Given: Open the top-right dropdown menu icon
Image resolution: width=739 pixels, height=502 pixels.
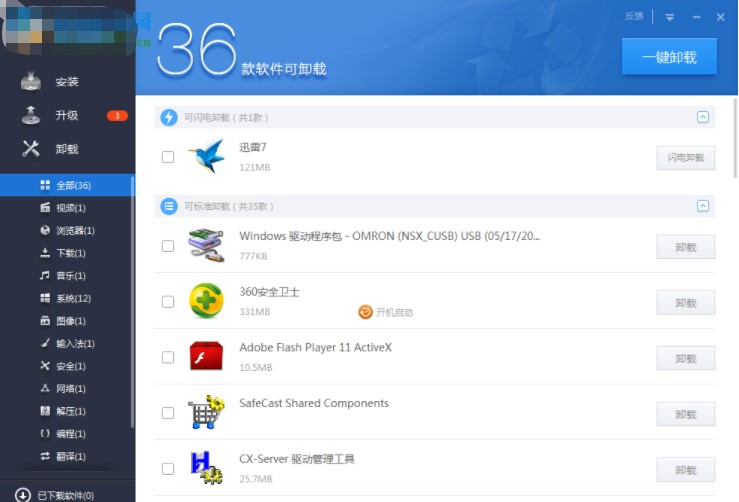Looking at the screenshot, I should [x=670, y=17].
